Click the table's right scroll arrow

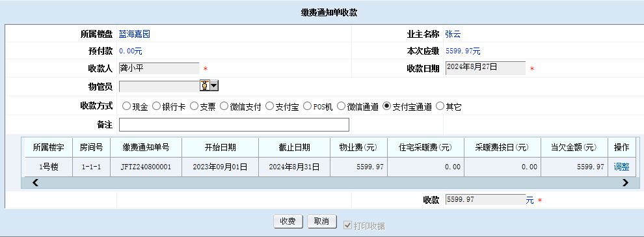625,183
